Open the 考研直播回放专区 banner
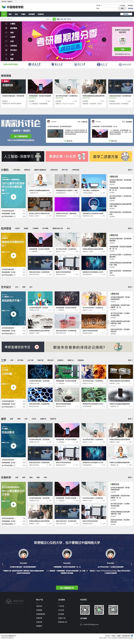134x644 pixels. coord(23,347)
